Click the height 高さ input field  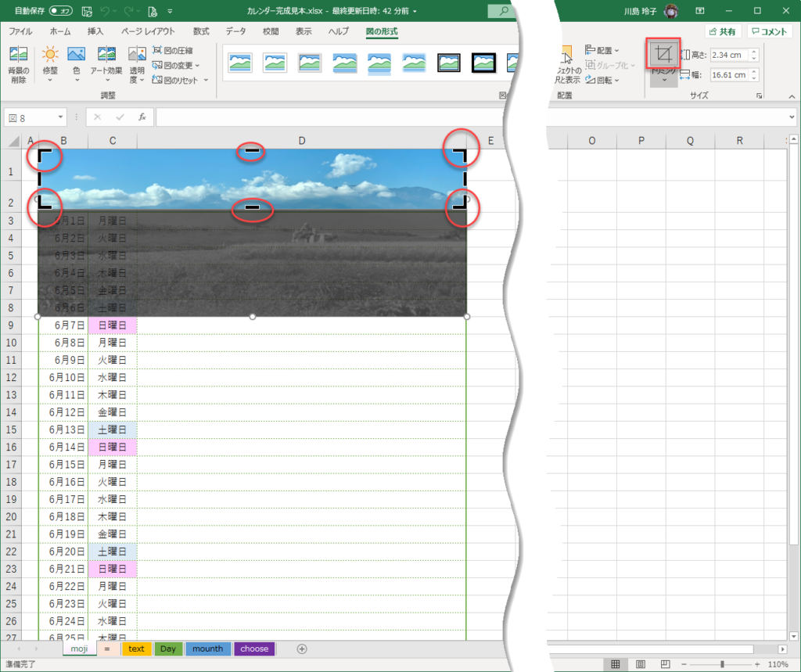pos(729,55)
